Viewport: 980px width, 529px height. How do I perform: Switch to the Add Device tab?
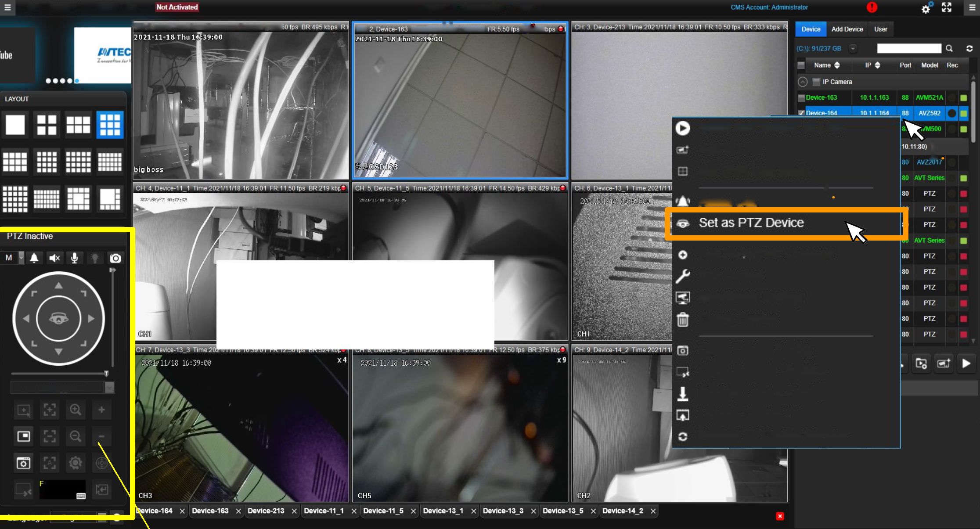[x=847, y=29]
